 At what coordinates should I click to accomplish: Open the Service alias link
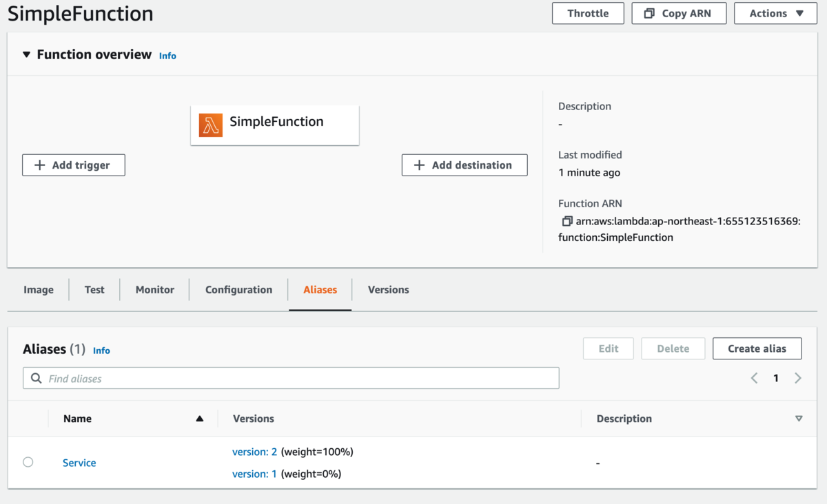[x=79, y=463]
